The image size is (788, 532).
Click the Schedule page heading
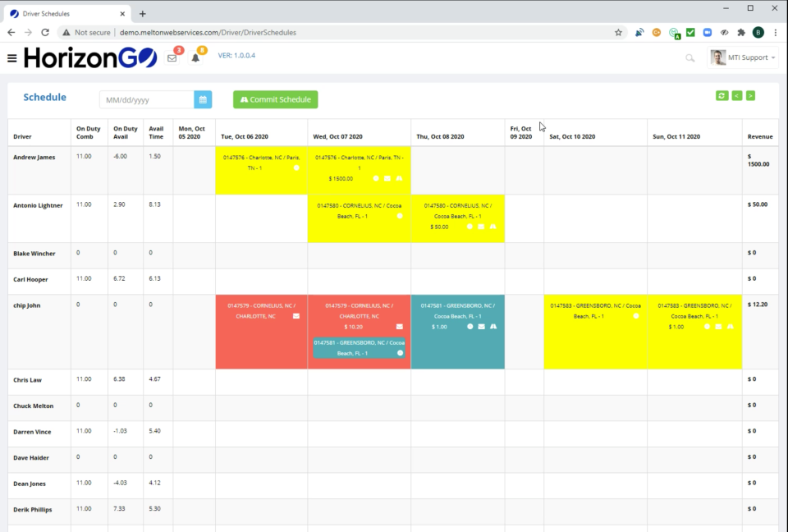point(44,97)
